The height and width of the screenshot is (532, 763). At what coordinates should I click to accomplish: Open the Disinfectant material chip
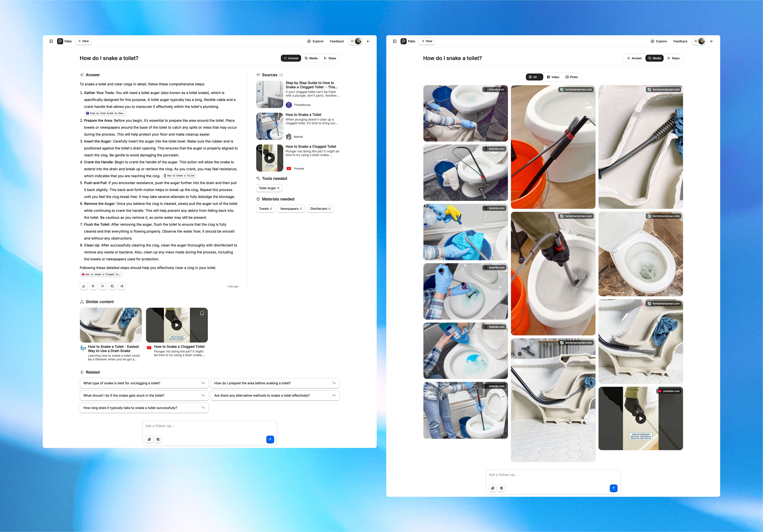[320, 209]
